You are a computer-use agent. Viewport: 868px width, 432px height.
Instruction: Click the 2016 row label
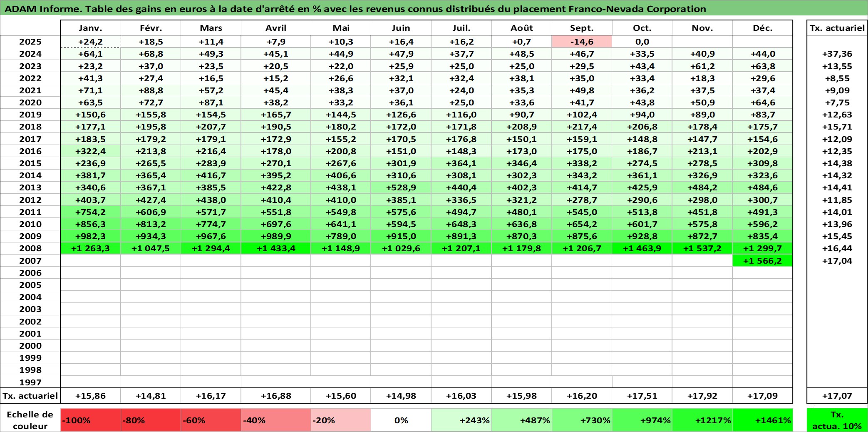pyautogui.click(x=30, y=151)
